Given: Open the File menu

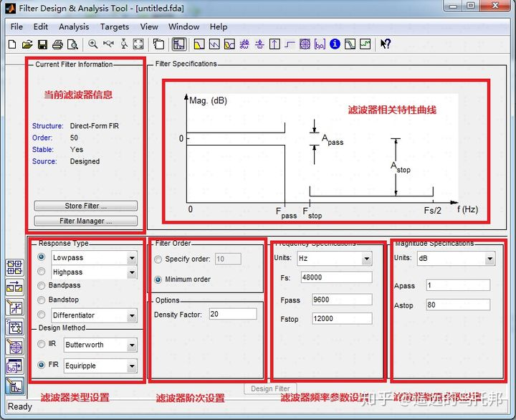Looking at the screenshot, I should click(x=16, y=27).
